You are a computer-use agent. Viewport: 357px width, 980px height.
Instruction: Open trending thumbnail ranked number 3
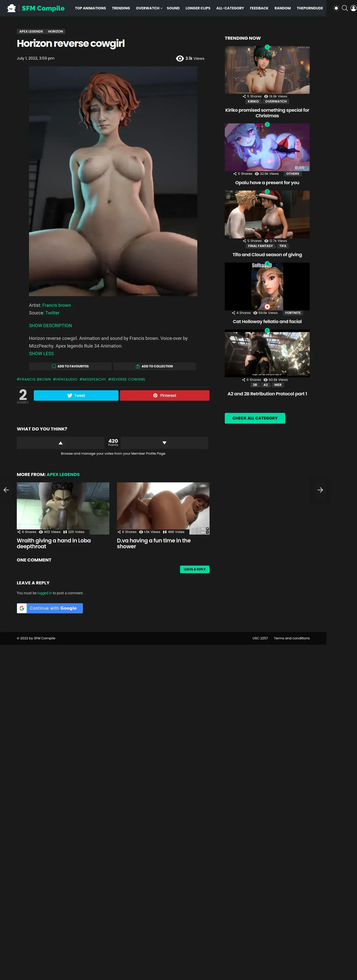(x=267, y=214)
